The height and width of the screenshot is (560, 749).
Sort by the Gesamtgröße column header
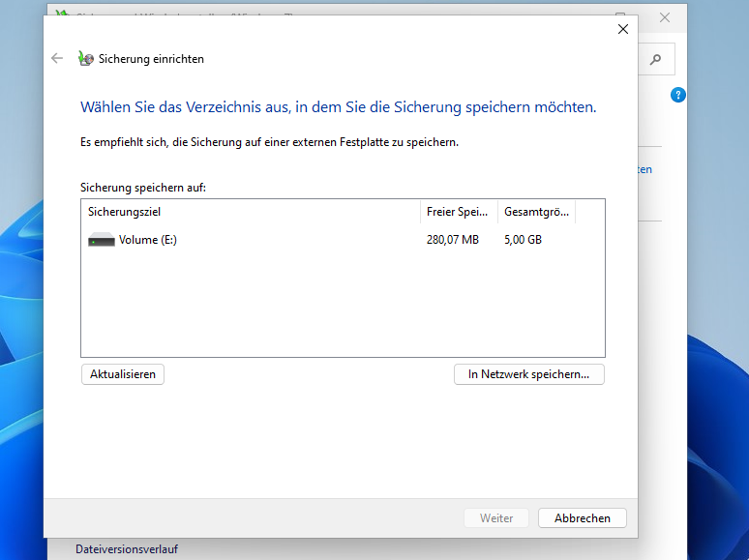point(536,211)
